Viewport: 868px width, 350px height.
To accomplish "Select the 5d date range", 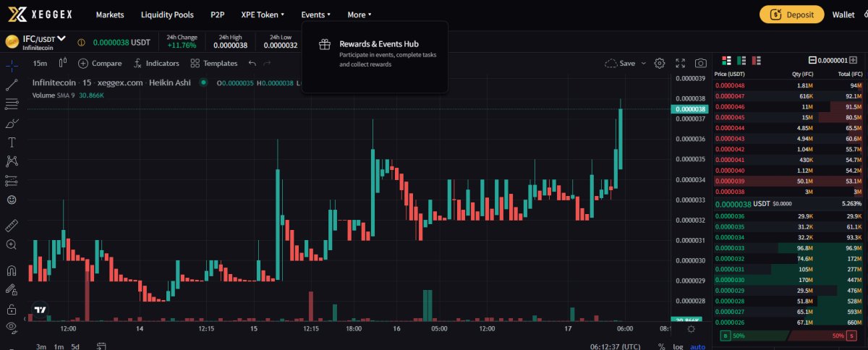I will [75, 346].
